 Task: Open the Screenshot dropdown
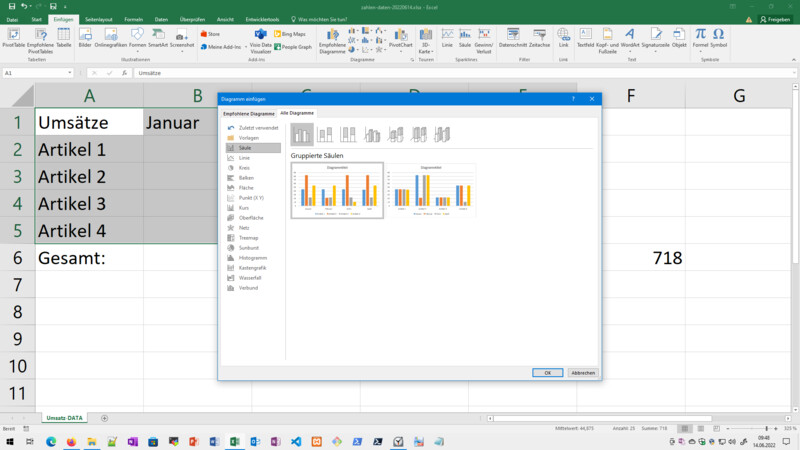pos(182,39)
